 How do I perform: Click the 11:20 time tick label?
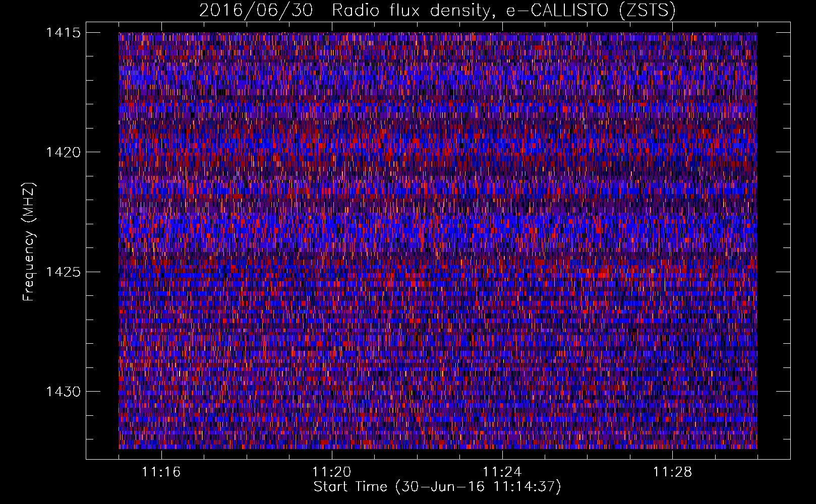pos(331,472)
